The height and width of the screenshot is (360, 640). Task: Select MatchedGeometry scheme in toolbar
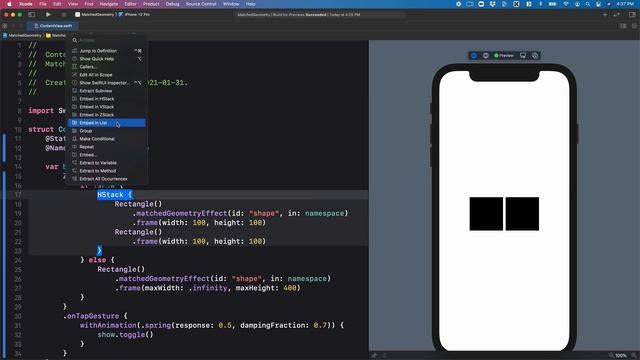tap(95, 15)
